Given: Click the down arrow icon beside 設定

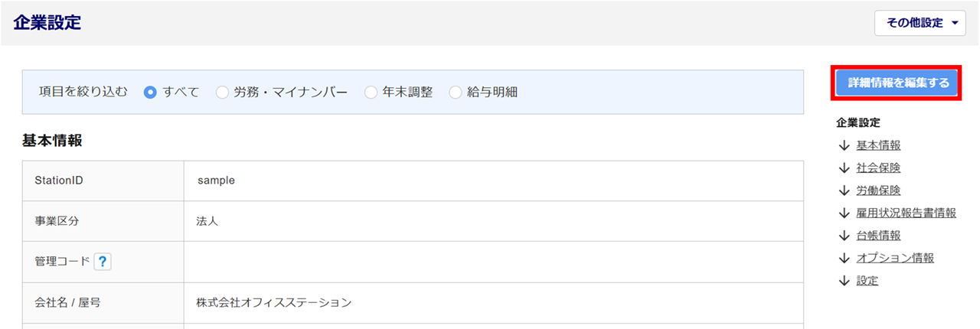Looking at the screenshot, I should tap(844, 281).
